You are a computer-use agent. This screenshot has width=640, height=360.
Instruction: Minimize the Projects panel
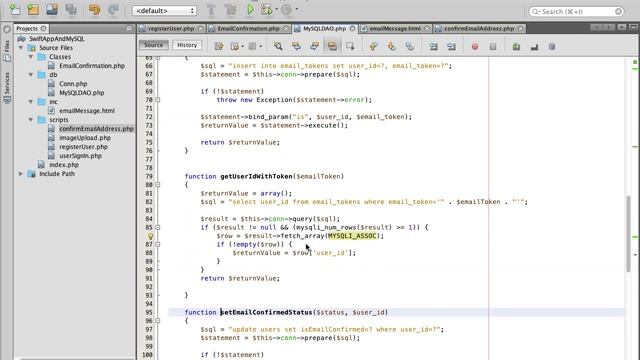[x=129, y=28]
